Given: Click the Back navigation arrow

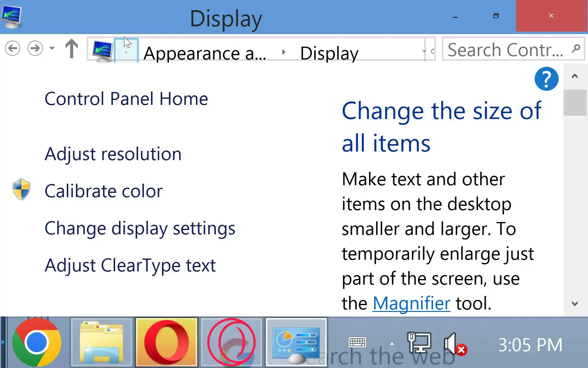Looking at the screenshot, I should coord(13,48).
